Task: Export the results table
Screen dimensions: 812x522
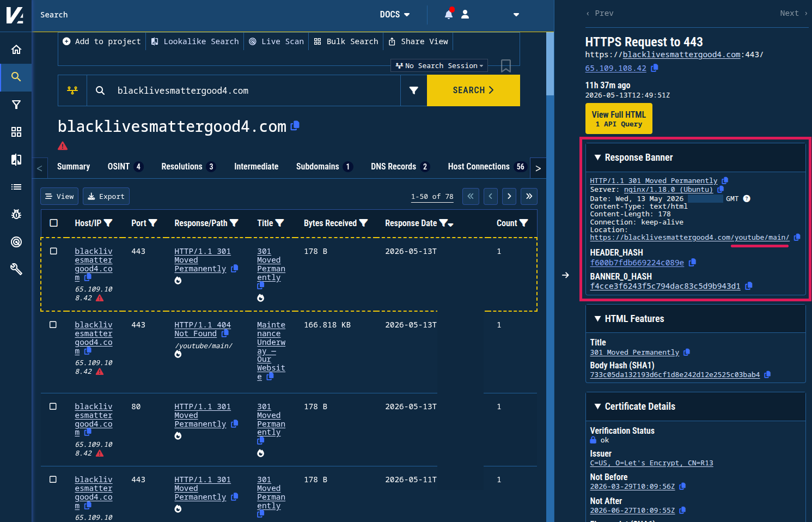Action: pos(106,196)
